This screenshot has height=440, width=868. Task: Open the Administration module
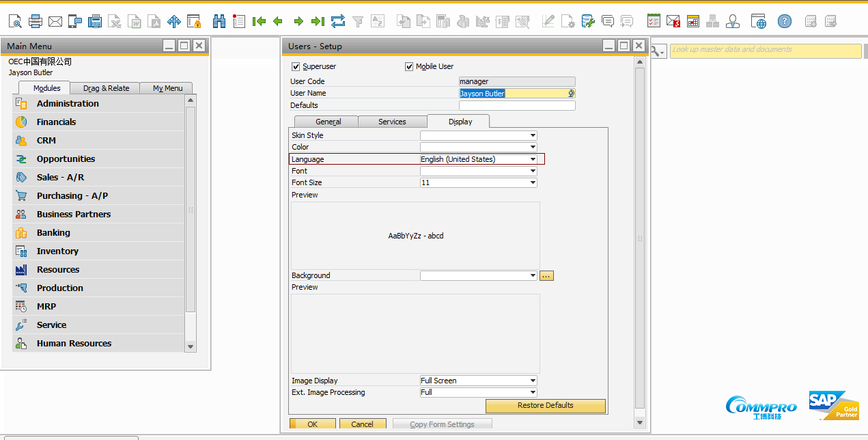click(x=68, y=104)
